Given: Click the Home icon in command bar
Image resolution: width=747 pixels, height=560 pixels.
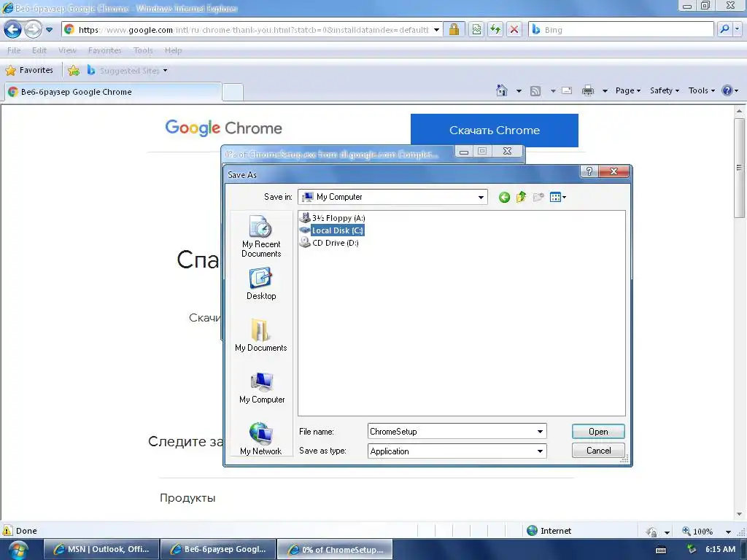Looking at the screenshot, I should click(x=502, y=90).
